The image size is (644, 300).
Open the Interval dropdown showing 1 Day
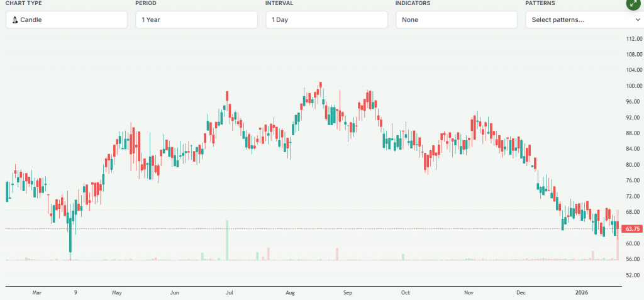click(326, 19)
